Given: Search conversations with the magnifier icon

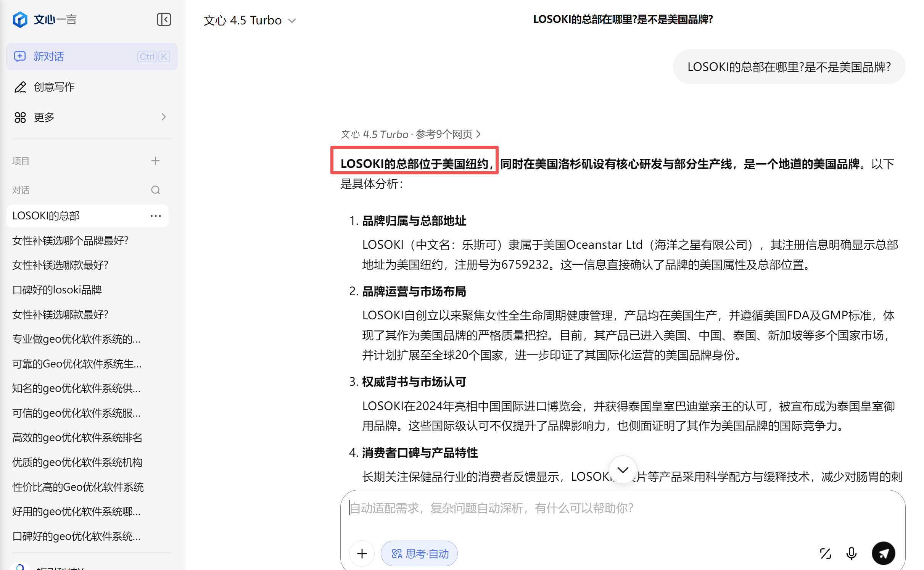Looking at the screenshot, I should click(155, 190).
